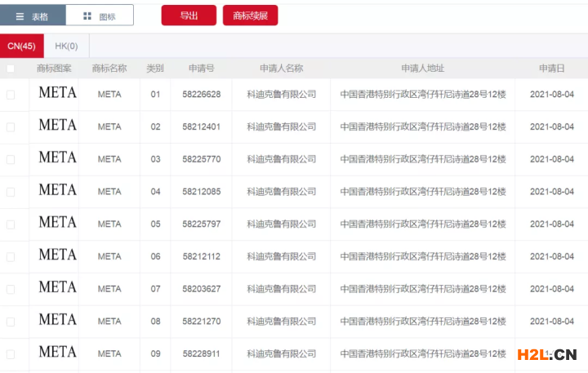This screenshot has height=373, width=588.
Task: Click application number 58221270
Action: [202, 322]
